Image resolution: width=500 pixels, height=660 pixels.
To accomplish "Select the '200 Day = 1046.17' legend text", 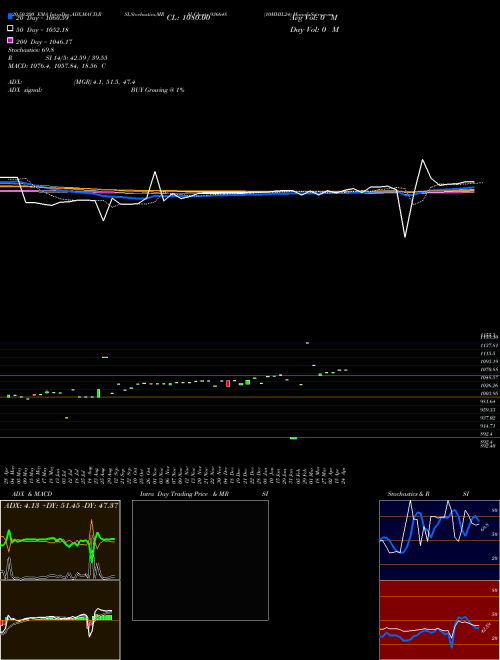I will (x=44, y=42).
